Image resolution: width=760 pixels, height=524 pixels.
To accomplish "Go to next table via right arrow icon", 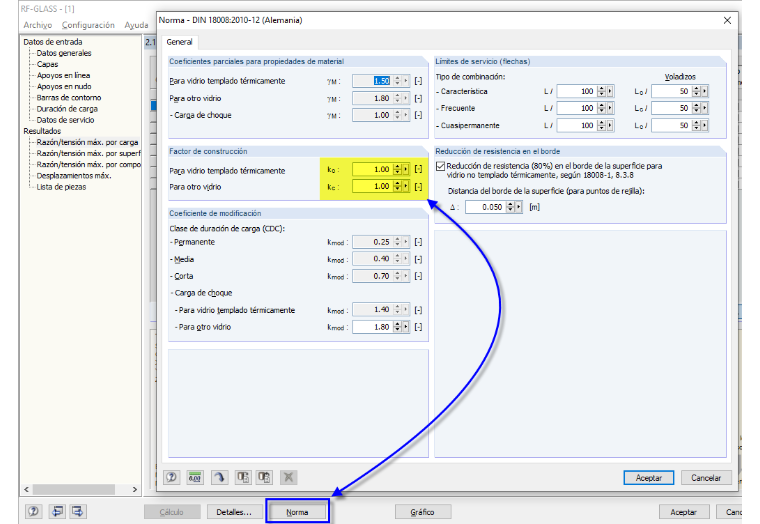I will pyautogui.click(x=78, y=511).
